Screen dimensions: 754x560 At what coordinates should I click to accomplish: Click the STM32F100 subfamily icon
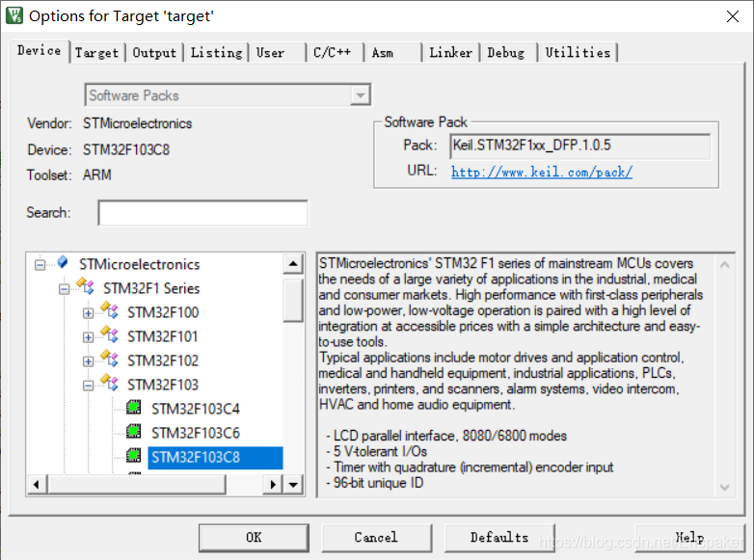[x=110, y=310]
